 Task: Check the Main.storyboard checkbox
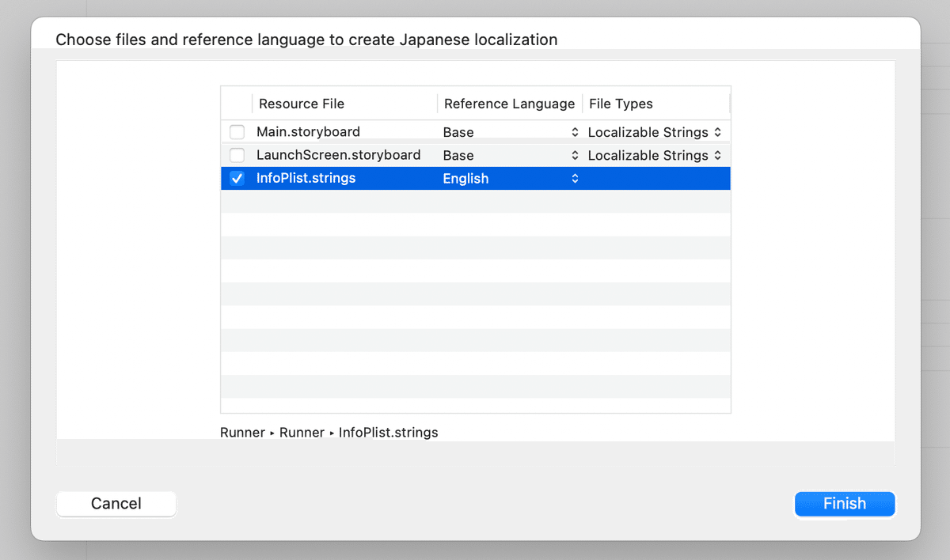pyautogui.click(x=237, y=132)
